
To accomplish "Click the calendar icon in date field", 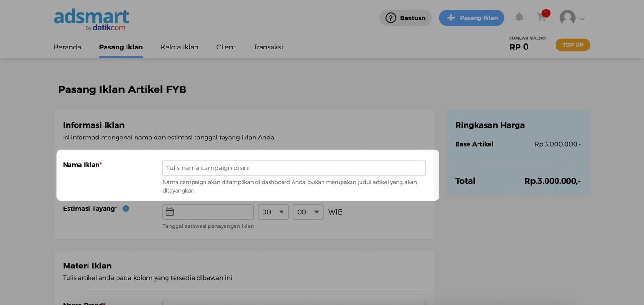I will pyautogui.click(x=170, y=212).
